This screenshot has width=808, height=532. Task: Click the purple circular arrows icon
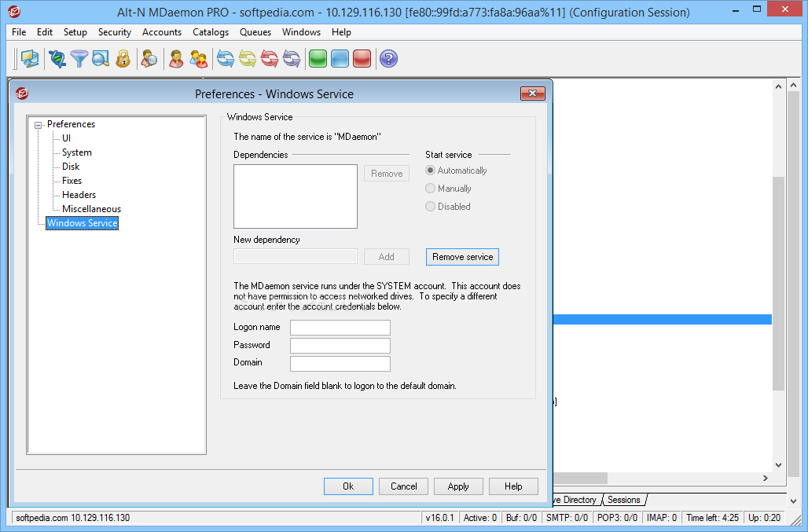pos(292,59)
